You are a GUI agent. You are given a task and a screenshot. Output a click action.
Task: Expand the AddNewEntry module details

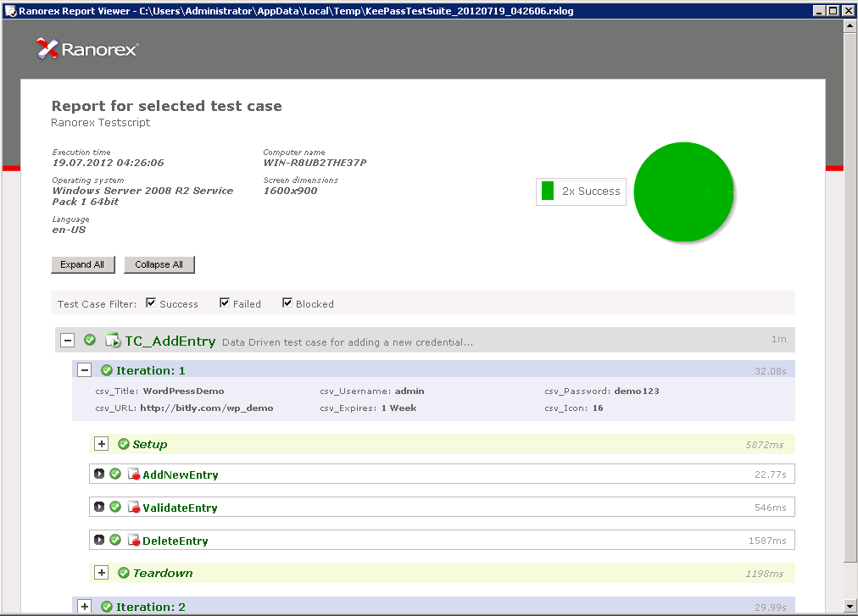tap(99, 474)
